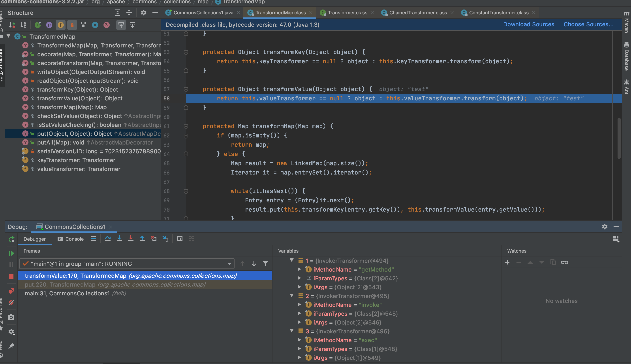This screenshot has height=364, width=631.
Task: Sort structure alphabetically icon
Action: pyautogui.click(x=23, y=25)
